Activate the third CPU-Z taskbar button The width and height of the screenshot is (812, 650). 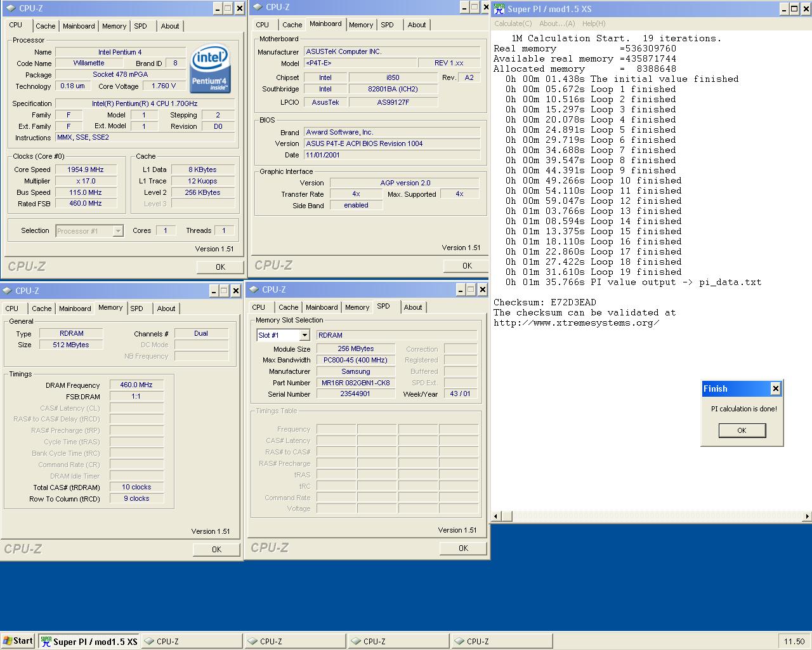pos(398,641)
